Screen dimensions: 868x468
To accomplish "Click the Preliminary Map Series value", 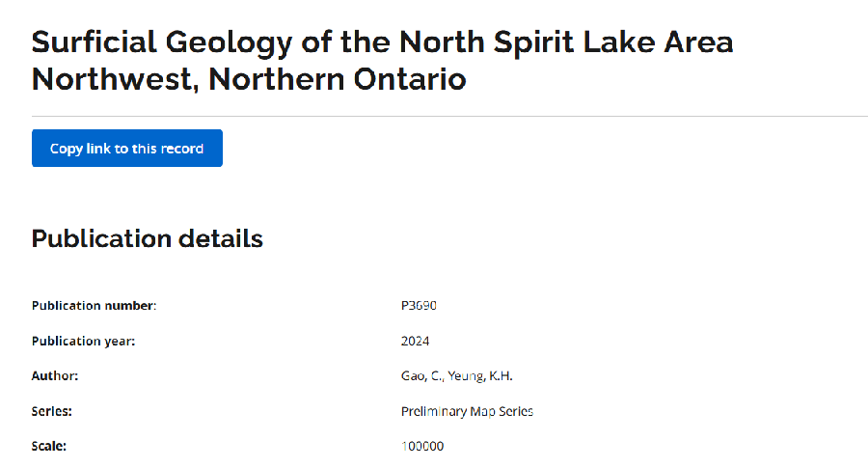I will click(x=467, y=411).
